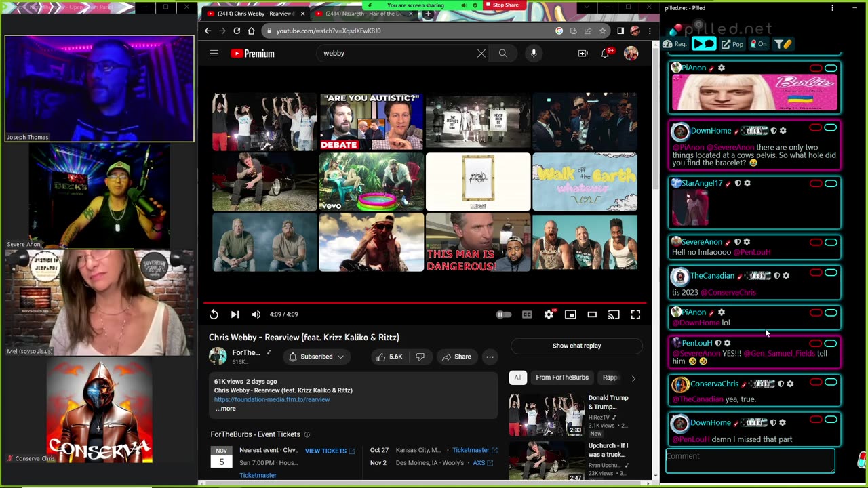Share the Rearview video
The height and width of the screenshot is (488, 868).
click(x=456, y=357)
